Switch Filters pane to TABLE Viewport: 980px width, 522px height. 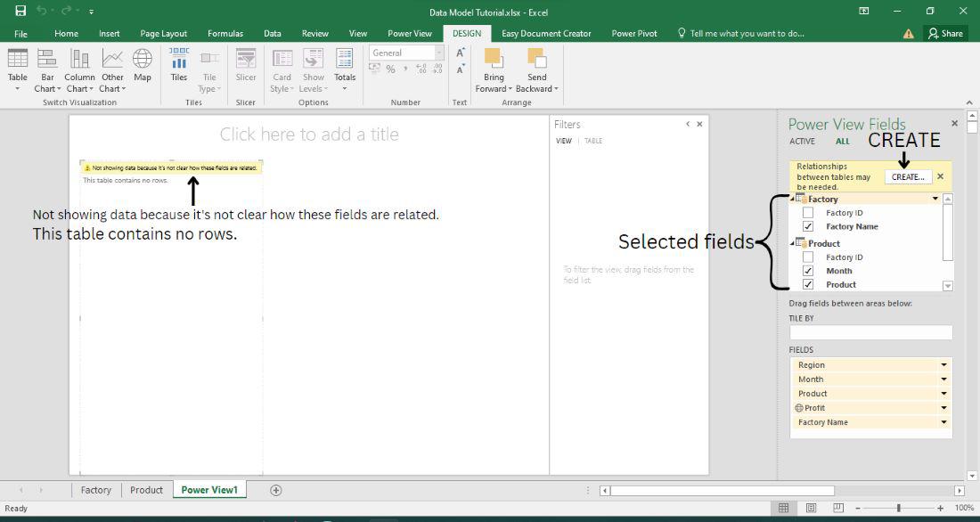[x=593, y=141]
